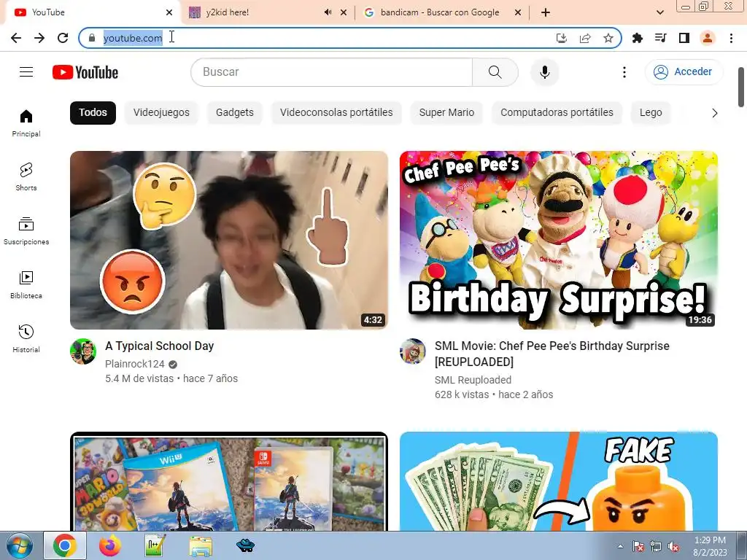Toggle Chrome side panel
The height and width of the screenshot is (560, 747).
click(684, 38)
